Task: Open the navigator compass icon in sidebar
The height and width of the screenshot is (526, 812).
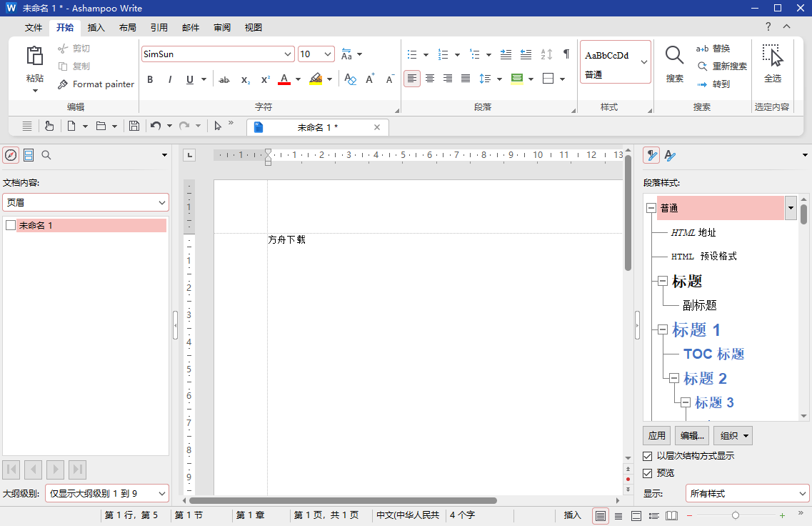Action: (x=11, y=155)
